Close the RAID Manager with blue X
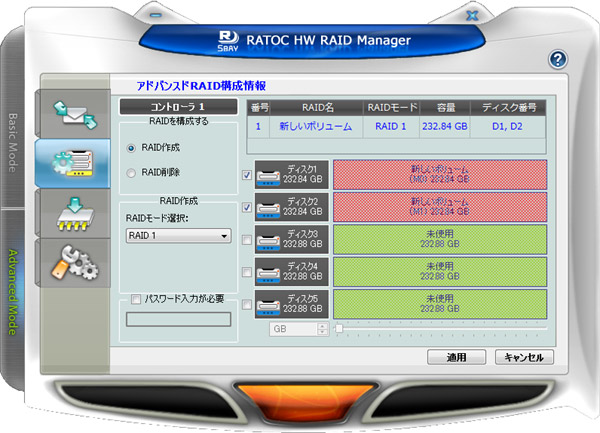The height and width of the screenshot is (433, 600). point(473,15)
